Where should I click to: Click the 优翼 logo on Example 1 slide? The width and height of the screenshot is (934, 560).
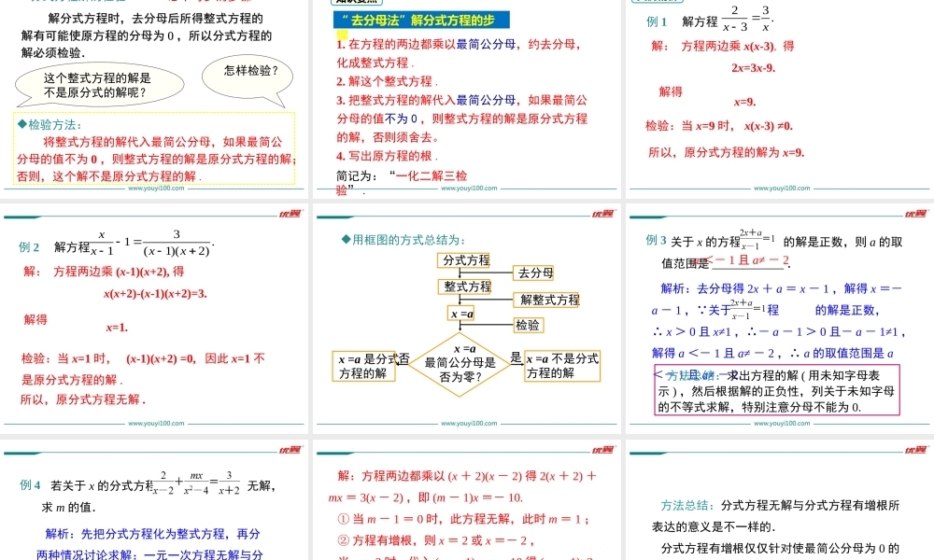tap(913, 2)
